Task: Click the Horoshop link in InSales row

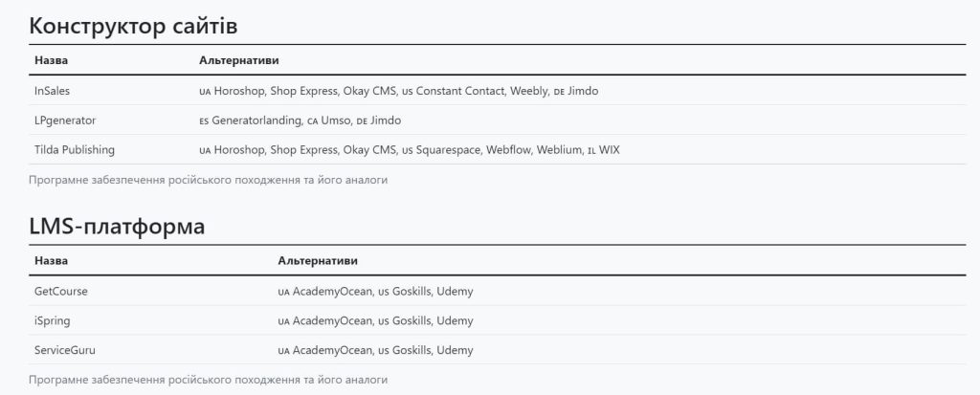Action: [x=240, y=91]
